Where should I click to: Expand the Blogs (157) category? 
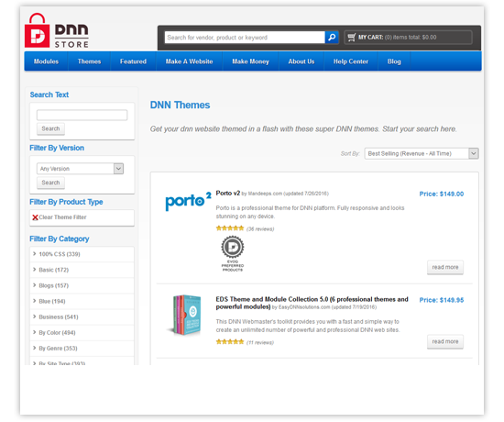[x=82, y=286]
